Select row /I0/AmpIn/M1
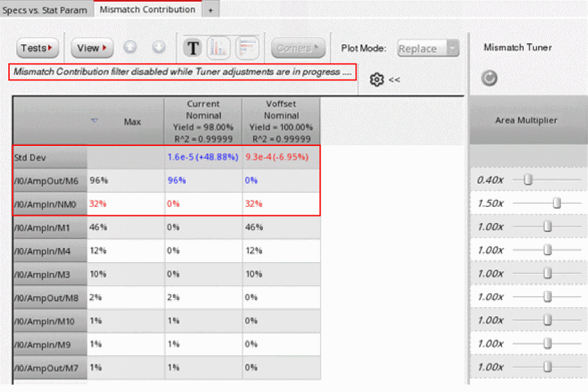The width and height of the screenshot is (588, 392). click(x=50, y=227)
